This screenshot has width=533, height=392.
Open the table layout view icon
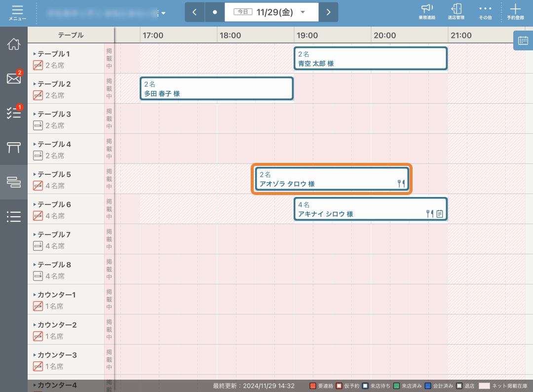click(14, 147)
